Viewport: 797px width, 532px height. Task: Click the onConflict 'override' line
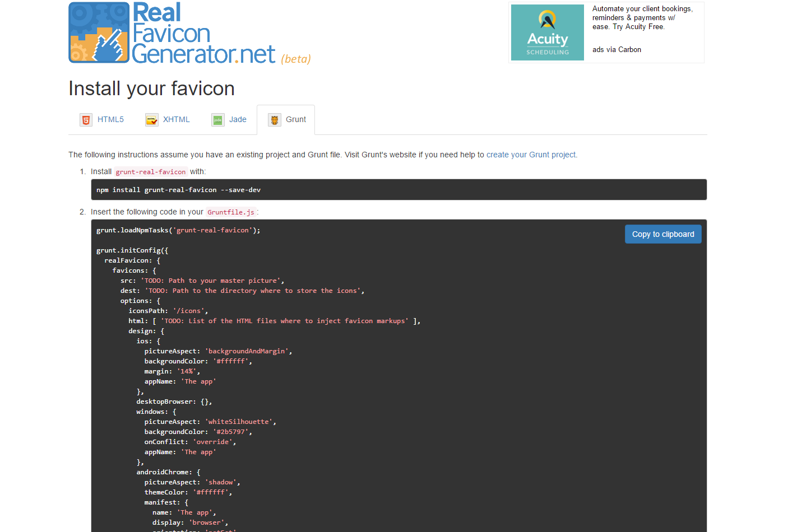[x=191, y=442]
